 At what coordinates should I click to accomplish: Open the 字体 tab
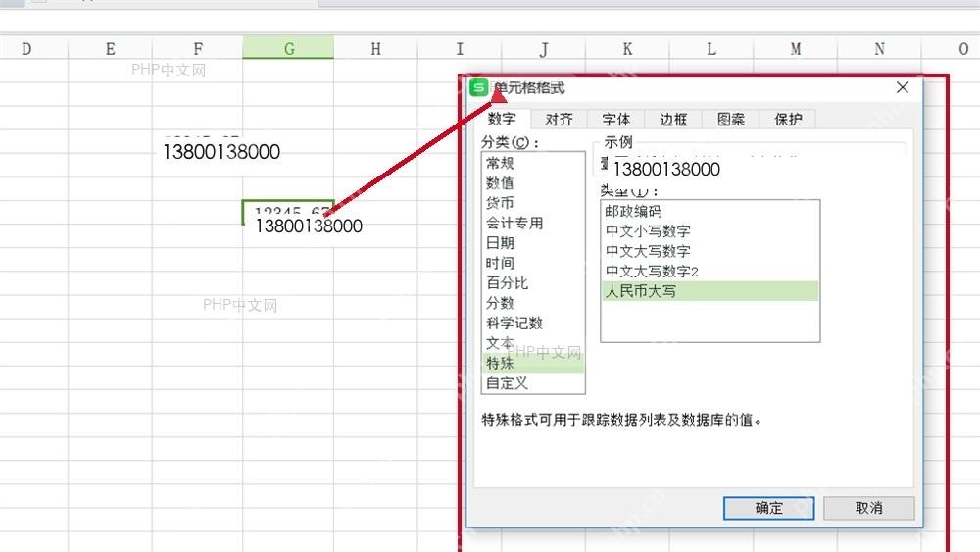[615, 119]
